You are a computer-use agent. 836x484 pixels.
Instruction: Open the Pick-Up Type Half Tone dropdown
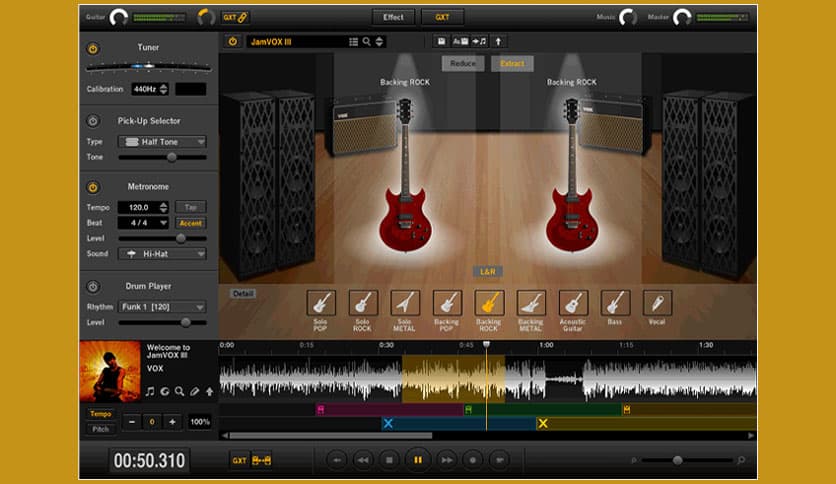[162, 142]
